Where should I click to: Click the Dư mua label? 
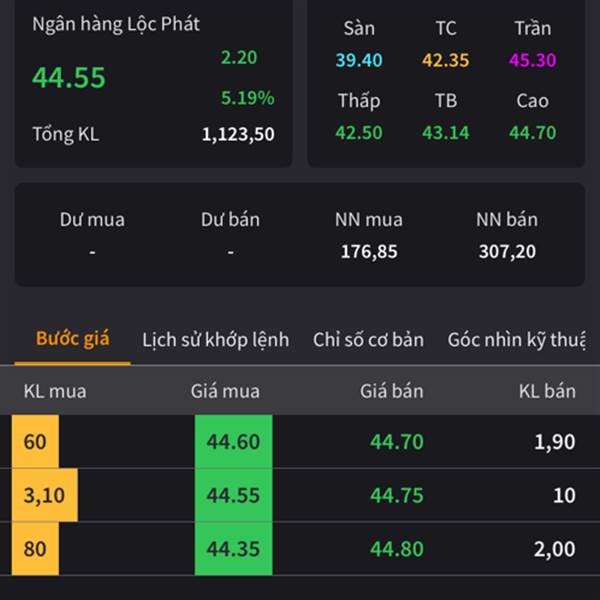[92, 220]
